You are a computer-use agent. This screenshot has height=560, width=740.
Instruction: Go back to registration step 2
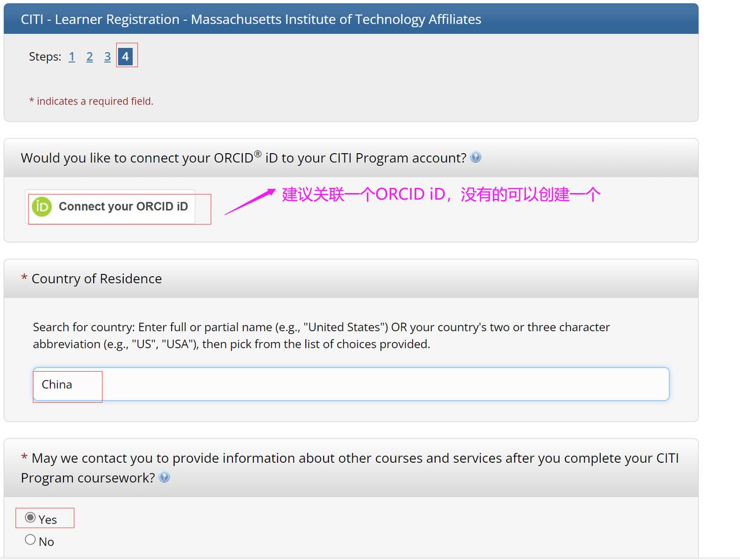tap(90, 57)
